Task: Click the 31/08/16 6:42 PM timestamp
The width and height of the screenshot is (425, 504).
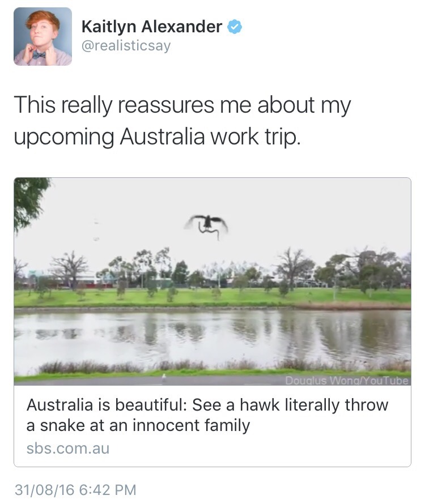Action: 75,489
